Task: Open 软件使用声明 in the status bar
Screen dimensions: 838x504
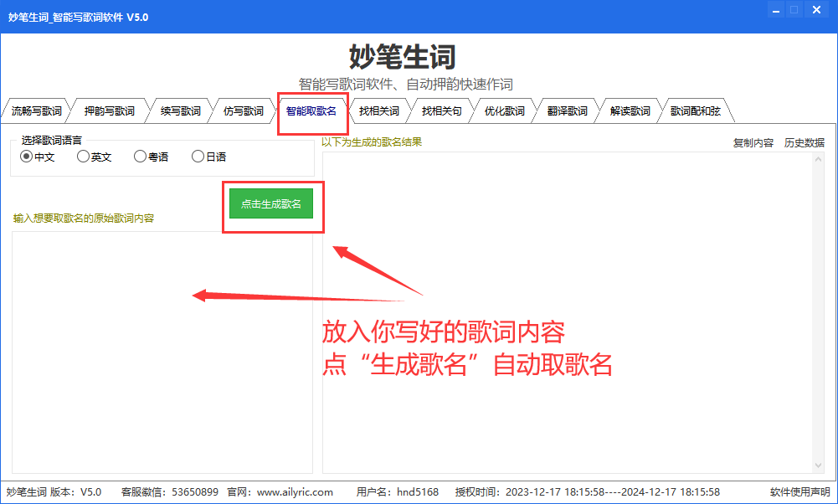Action: click(x=800, y=491)
